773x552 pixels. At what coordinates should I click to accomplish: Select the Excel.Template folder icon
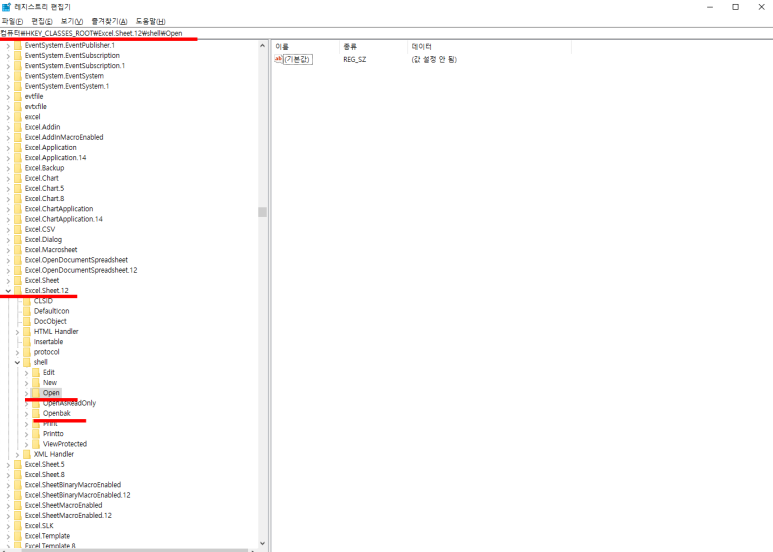[x=18, y=536]
